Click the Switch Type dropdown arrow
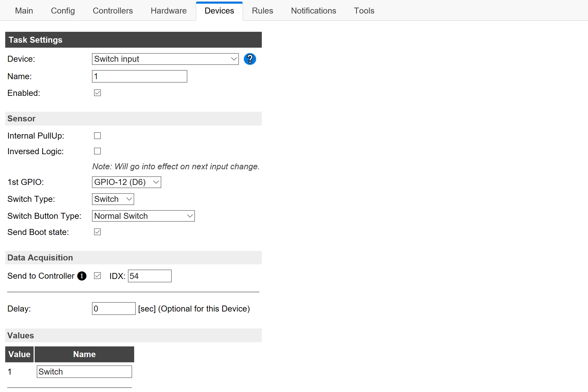The height and width of the screenshot is (392, 588). point(129,199)
